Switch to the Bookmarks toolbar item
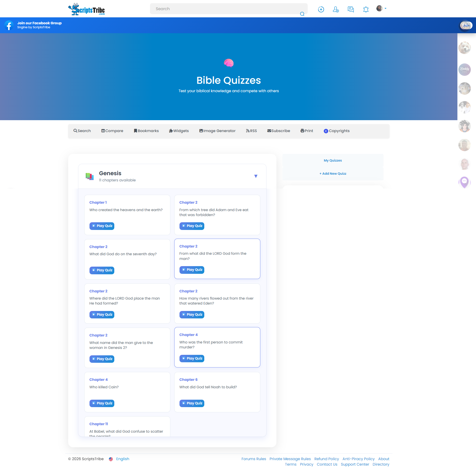The image size is (476, 476). tap(146, 131)
